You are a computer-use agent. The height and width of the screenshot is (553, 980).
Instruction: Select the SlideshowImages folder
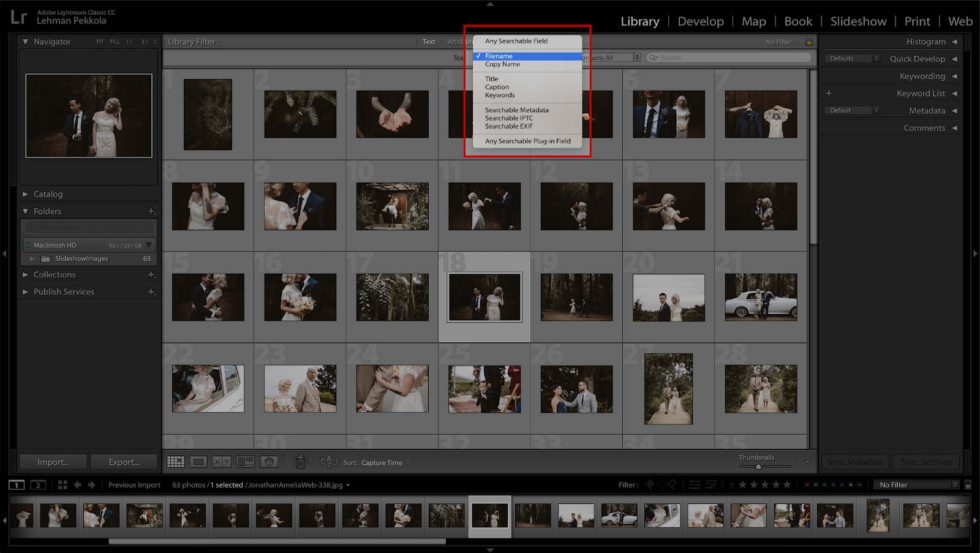(x=81, y=258)
